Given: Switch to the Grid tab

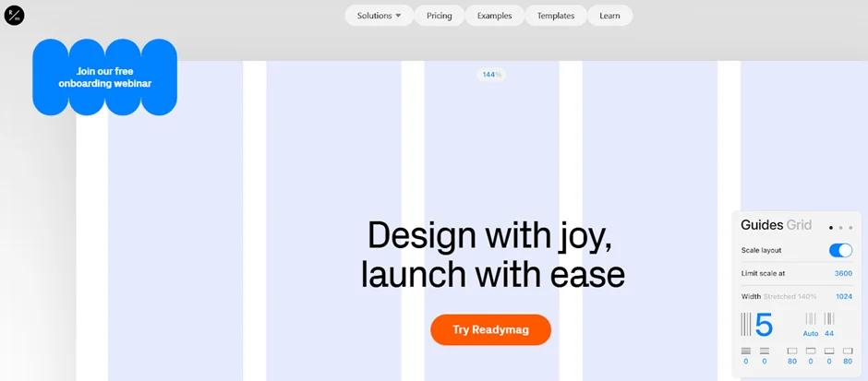Looking at the screenshot, I should point(799,225).
